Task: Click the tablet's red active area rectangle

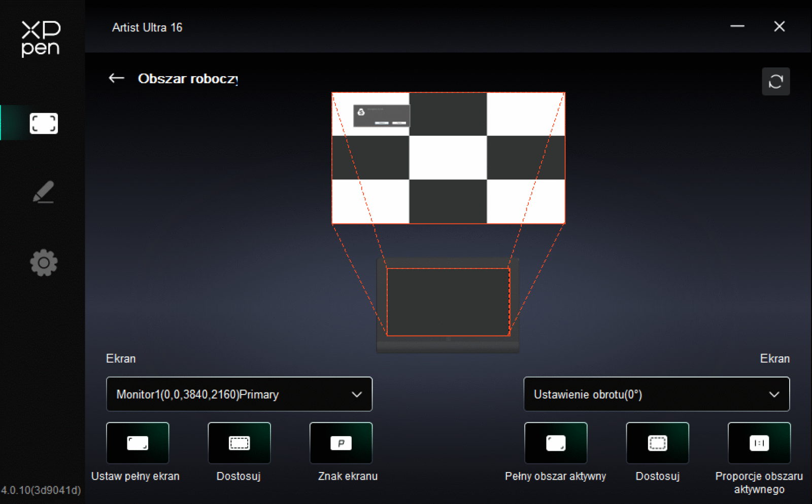Action: [x=448, y=302]
